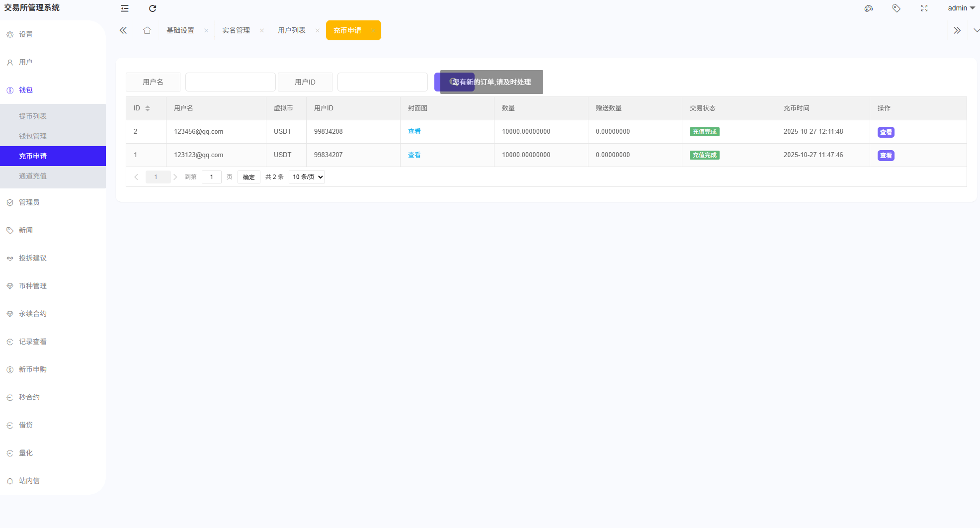Click the tag note icon in header

896,8
